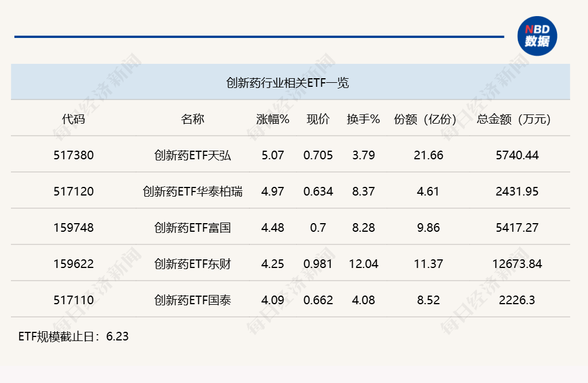Select name cell 创新药ETF东财
588x383 pixels.
[192, 264]
